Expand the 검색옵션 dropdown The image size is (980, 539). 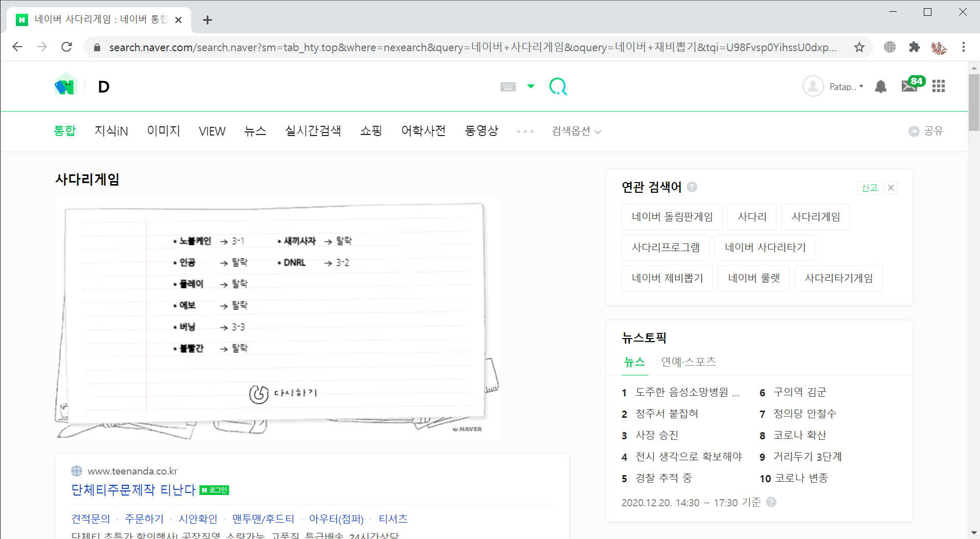click(x=576, y=131)
